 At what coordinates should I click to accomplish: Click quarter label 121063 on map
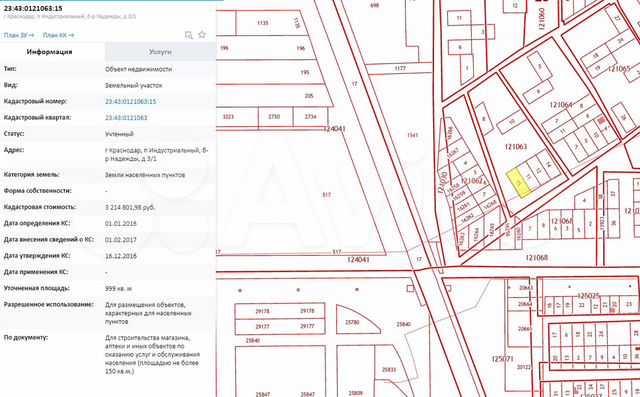(516, 146)
